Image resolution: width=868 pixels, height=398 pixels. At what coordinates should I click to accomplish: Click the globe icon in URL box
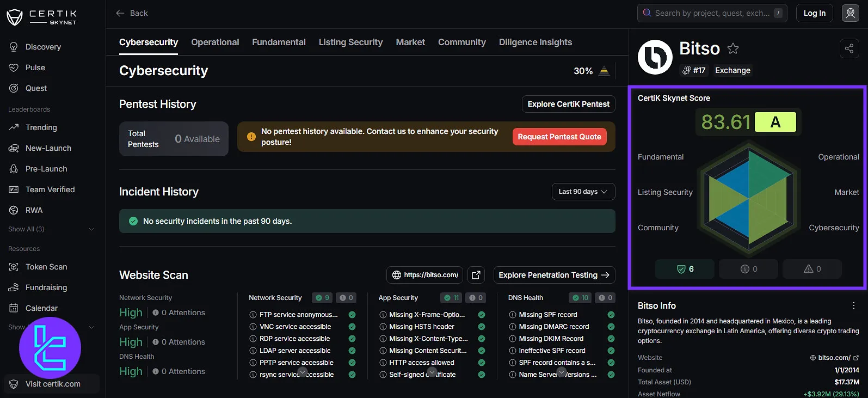397,275
